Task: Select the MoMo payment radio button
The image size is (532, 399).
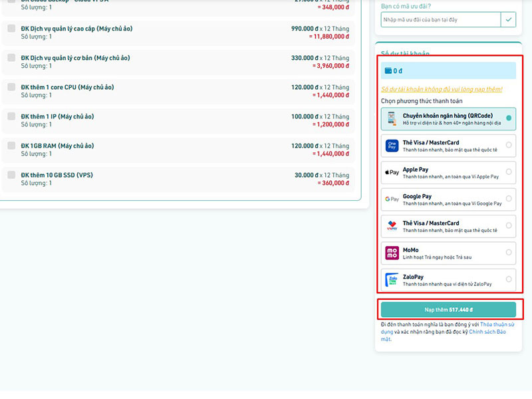Action: pyautogui.click(x=509, y=253)
